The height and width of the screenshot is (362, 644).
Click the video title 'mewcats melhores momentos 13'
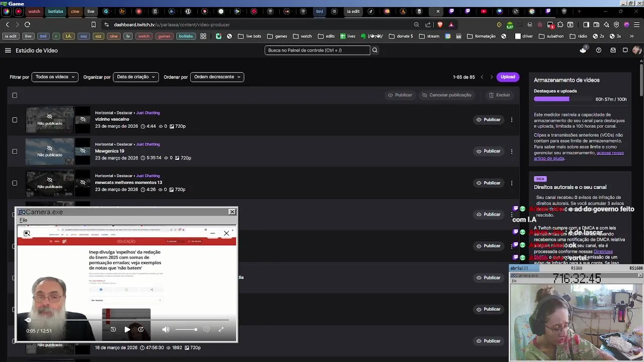coord(128,183)
